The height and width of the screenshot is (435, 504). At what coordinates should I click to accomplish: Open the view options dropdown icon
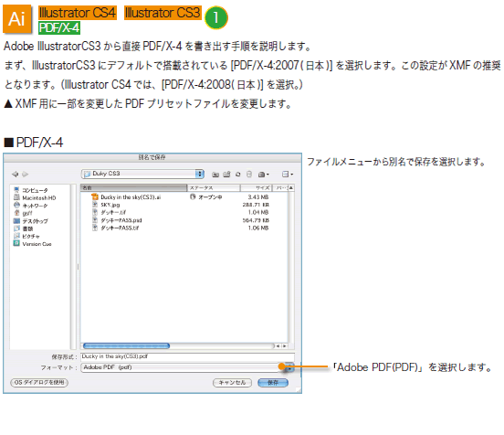point(288,174)
